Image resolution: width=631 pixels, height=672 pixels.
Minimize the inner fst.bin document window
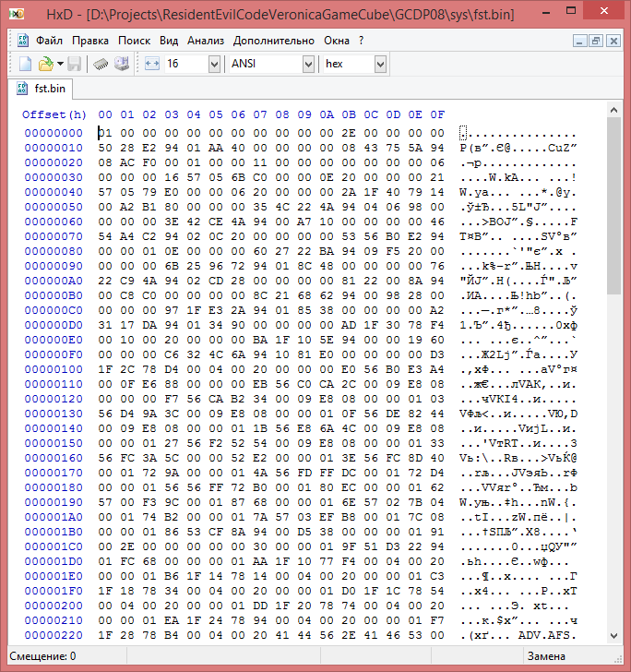[x=579, y=42]
